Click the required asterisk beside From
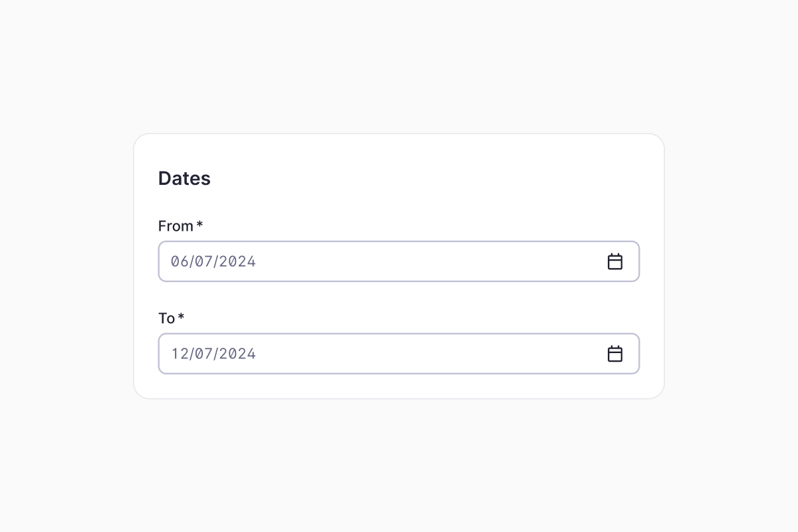The height and width of the screenshot is (532, 798). [x=199, y=225]
